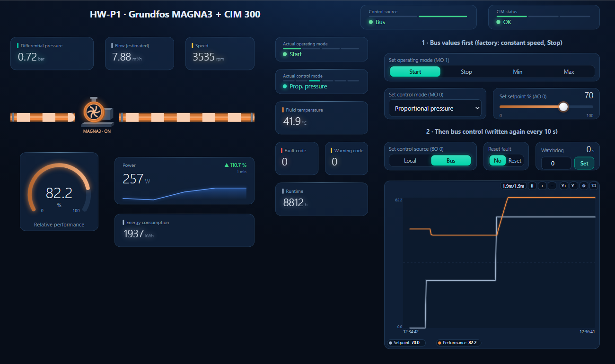This screenshot has height=364, width=615.
Task: Select Max operating mode
Action: (x=569, y=72)
